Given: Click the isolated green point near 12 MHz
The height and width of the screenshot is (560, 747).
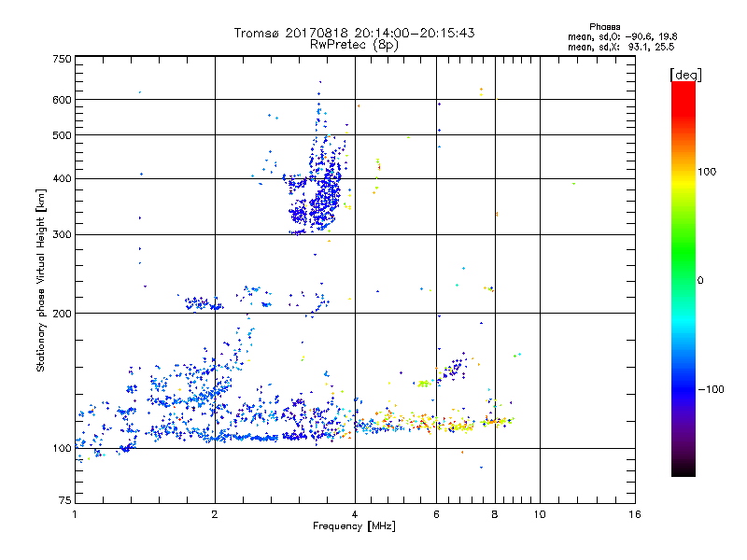Looking at the screenshot, I should (573, 184).
